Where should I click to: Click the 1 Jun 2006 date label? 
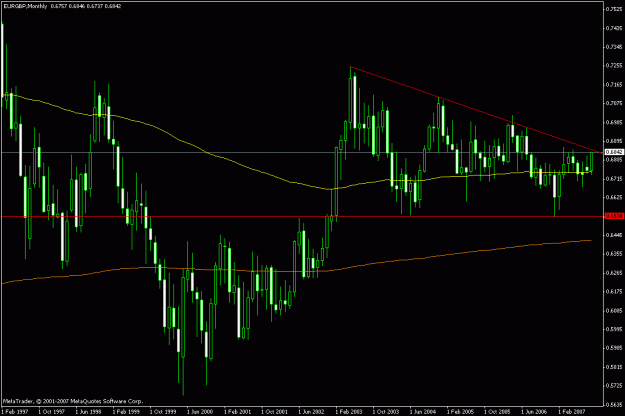coord(535,412)
